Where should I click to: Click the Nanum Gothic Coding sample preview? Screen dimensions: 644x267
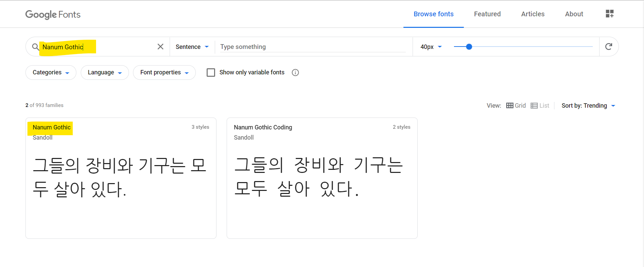[x=318, y=177]
